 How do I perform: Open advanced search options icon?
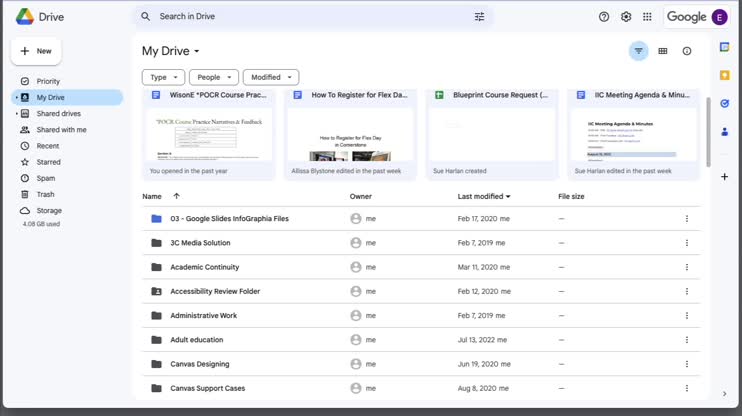pos(479,17)
